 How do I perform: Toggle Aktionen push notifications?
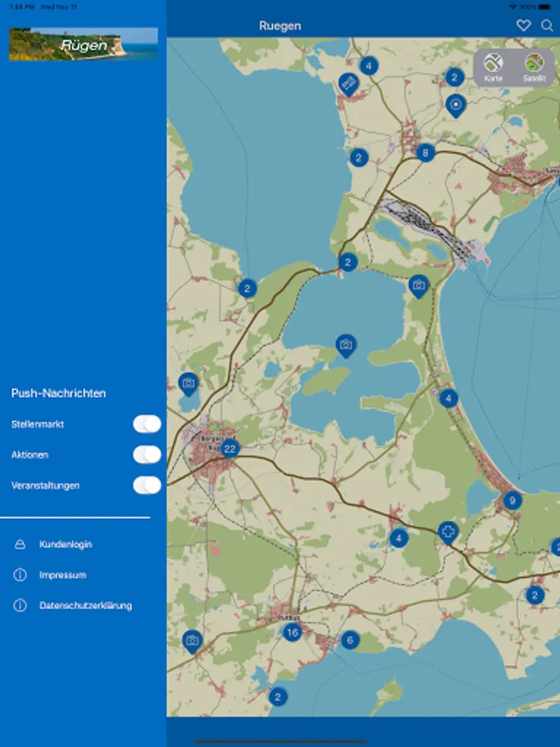pos(147,455)
